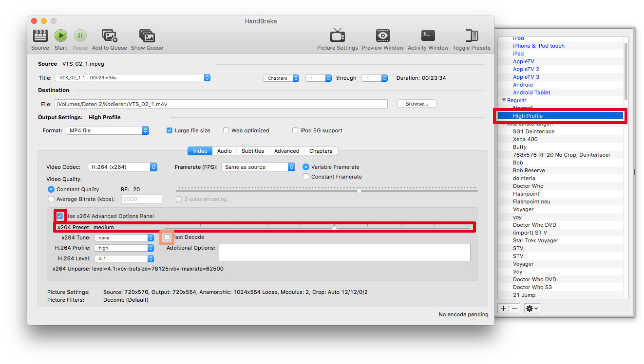The height and width of the screenshot is (364, 644).
Task: Enable the Fast Decode checkbox
Action: click(167, 237)
